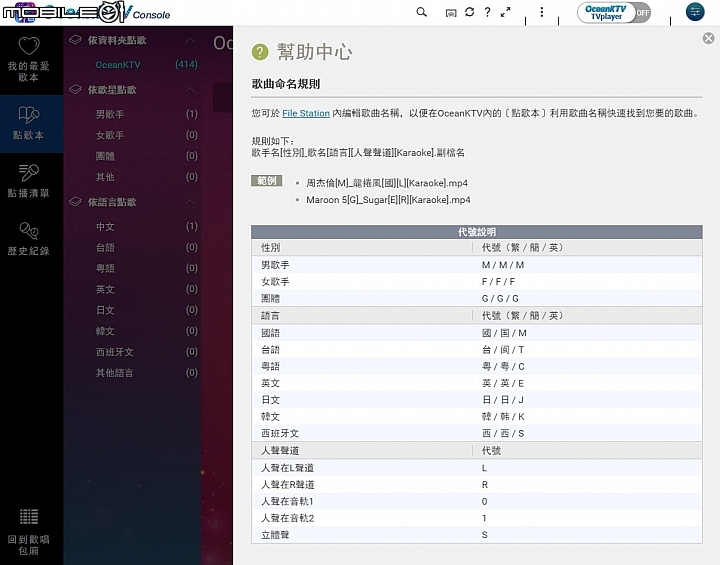Open 歷史紀錄 history

28,239
